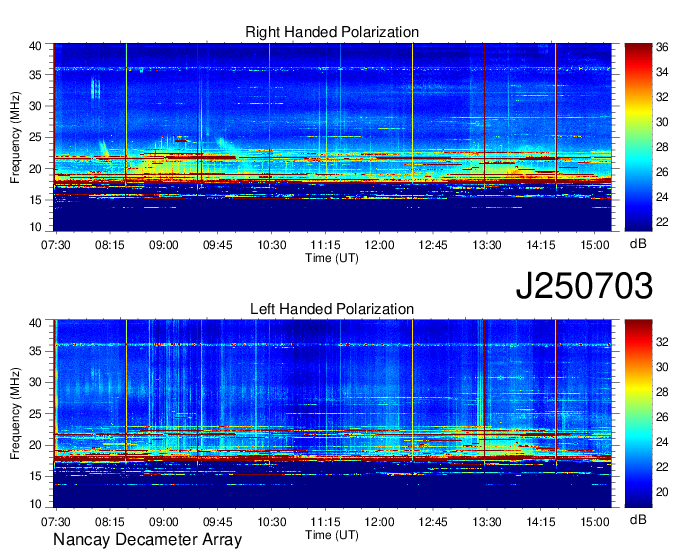Click the 10 MHz tick on Left Handed frequency axis
680x552 pixels.
tap(35, 504)
